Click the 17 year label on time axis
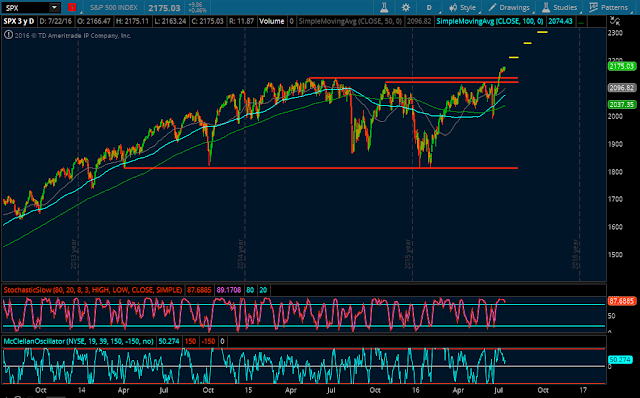This screenshot has width=640, height=398. click(x=583, y=390)
